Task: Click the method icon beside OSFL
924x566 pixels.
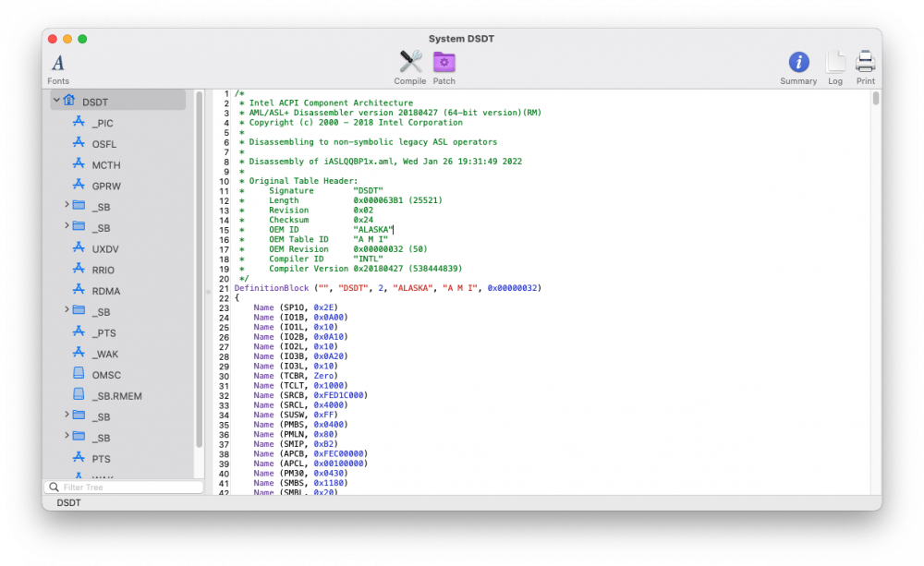Action: (x=79, y=143)
